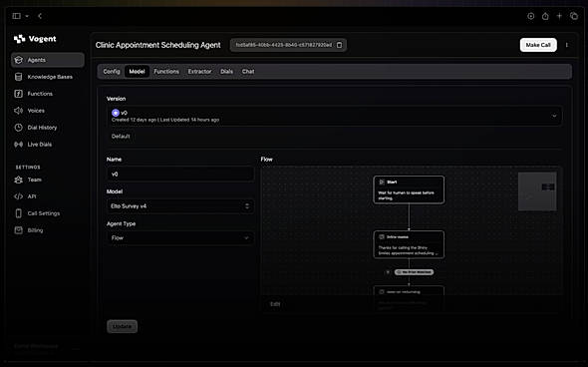Switch to the agent Functions tab

tap(166, 71)
